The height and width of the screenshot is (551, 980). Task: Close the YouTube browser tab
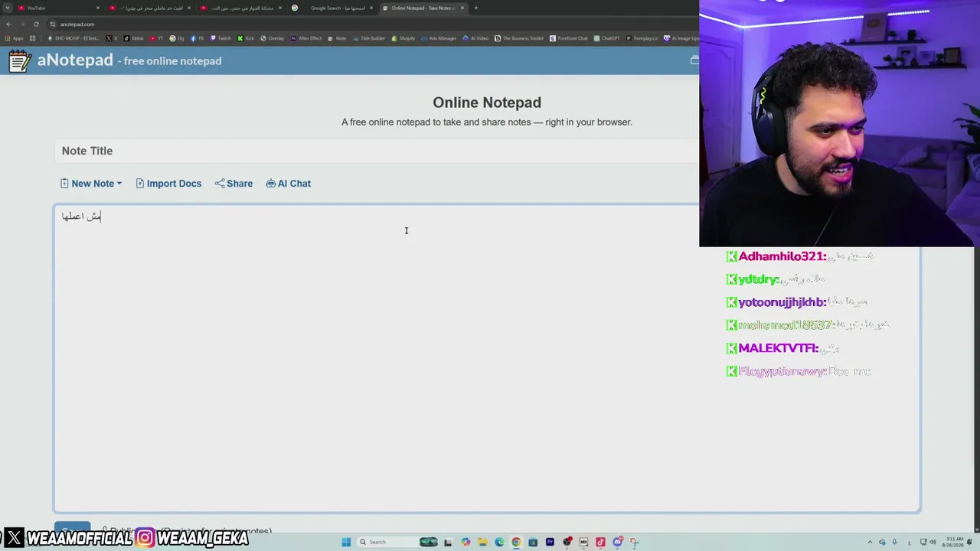coord(98,8)
